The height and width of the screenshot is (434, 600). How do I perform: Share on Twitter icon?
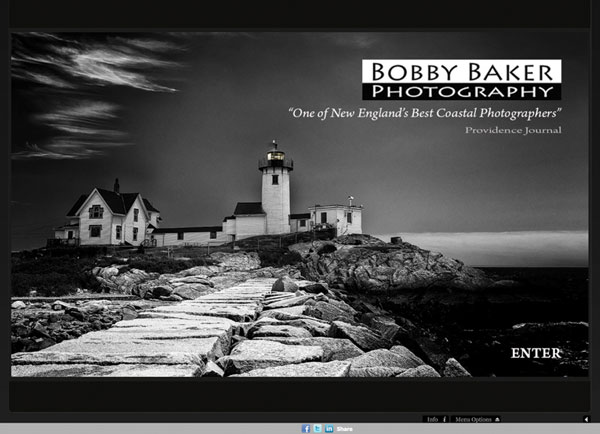click(318, 429)
